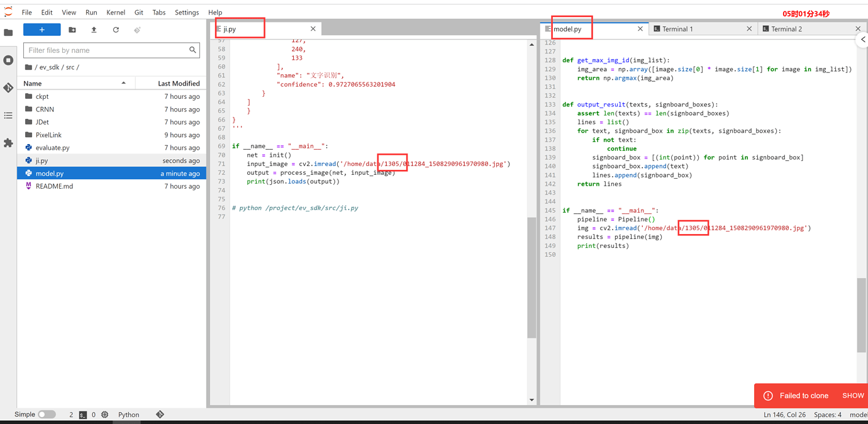The image size is (868, 424).
Task: Close the Terminal 1 tab
Action: click(x=749, y=29)
